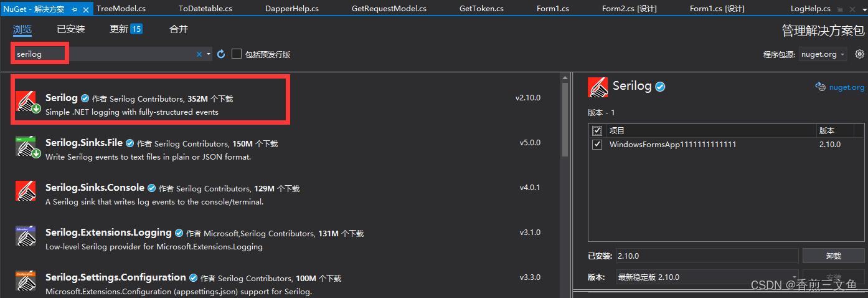Click version v5.0.0 of Serilog.Sinks.File
The width and height of the screenshot is (868, 298).
click(x=530, y=143)
